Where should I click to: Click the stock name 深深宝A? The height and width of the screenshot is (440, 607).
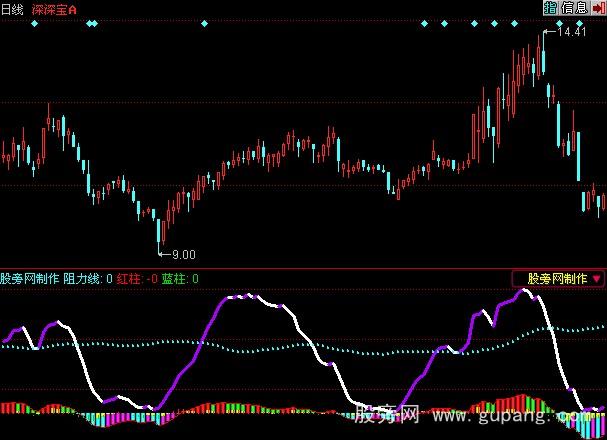54,10
